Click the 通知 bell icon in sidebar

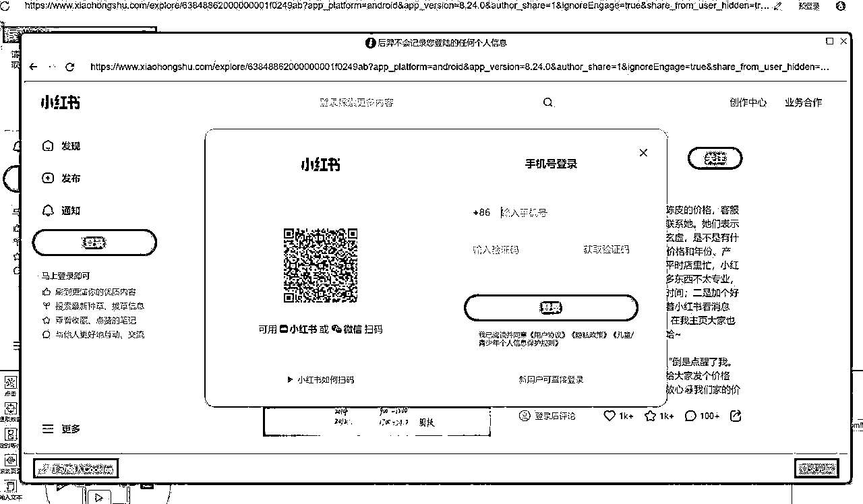point(47,210)
